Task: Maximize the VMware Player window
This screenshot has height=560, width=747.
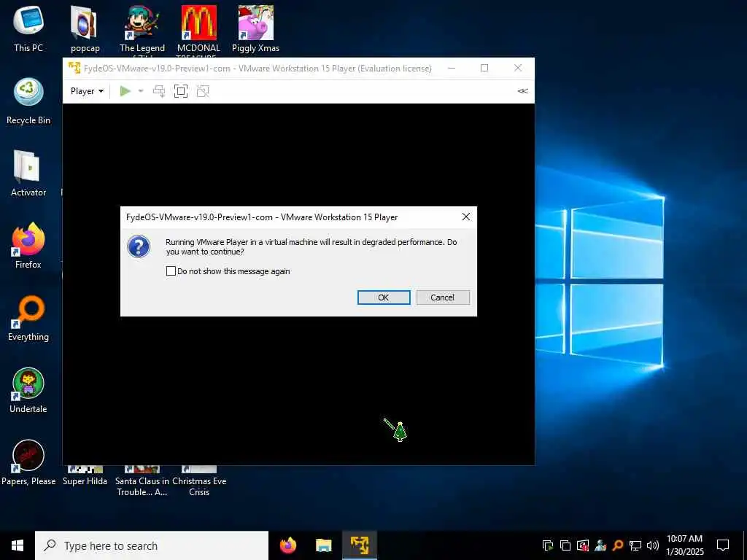Action: [484, 68]
